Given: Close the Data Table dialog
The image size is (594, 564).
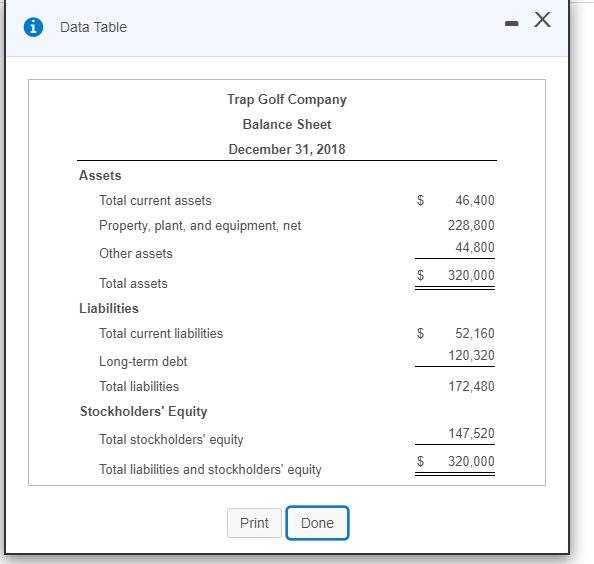Looking at the screenshot, I should pyautogui.click(x=542, y=19).
